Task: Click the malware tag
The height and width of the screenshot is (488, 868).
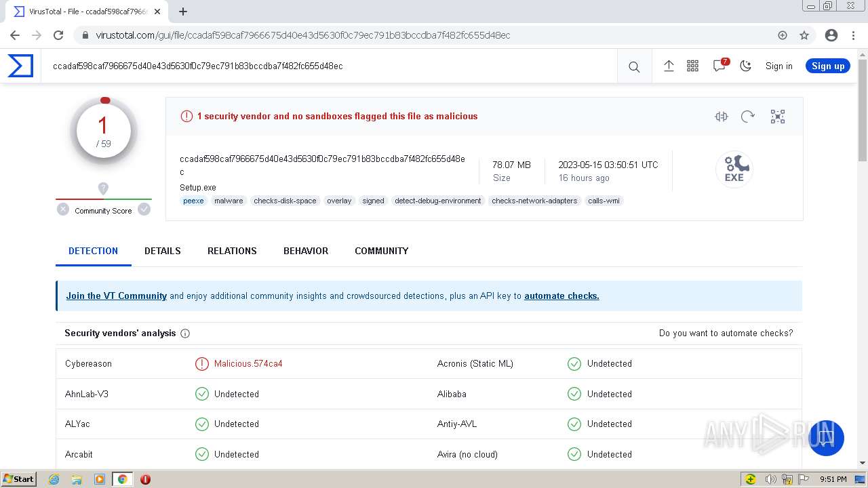Action: [x=229, y=201]
